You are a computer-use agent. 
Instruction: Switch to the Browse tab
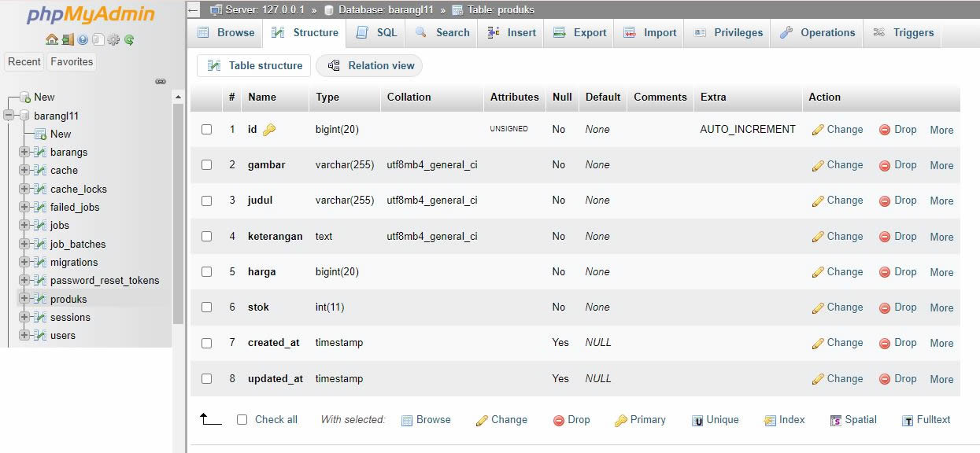226,33
